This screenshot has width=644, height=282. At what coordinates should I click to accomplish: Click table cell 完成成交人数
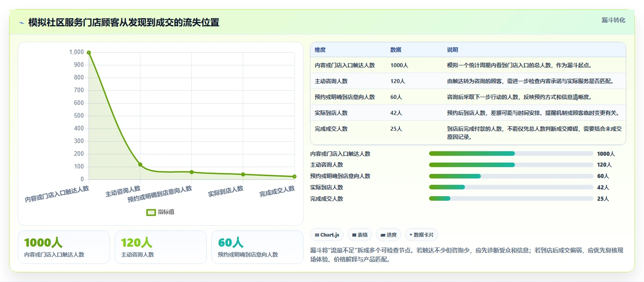(x=331, y=129)
